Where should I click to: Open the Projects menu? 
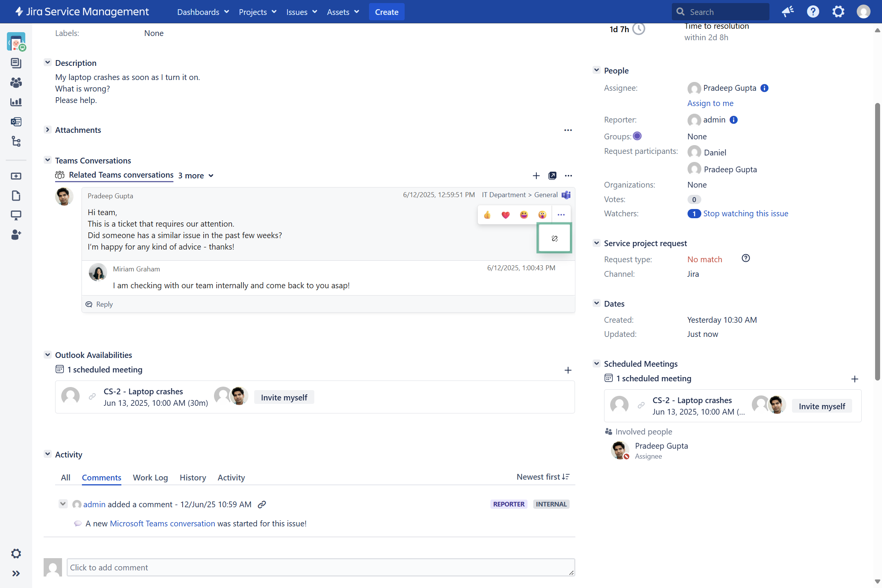point(257,12)
